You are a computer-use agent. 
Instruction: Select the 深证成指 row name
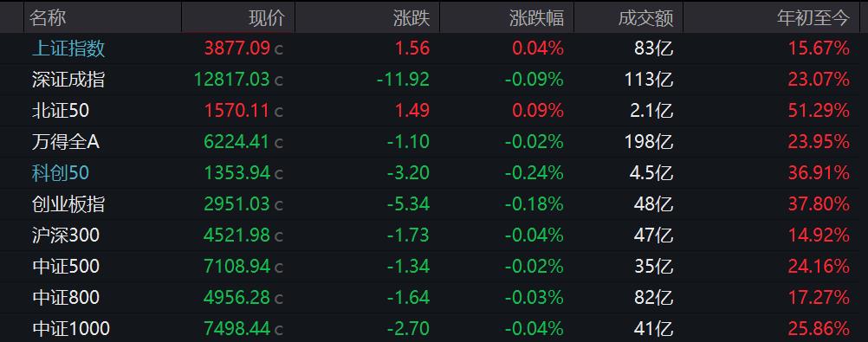(68, 80)
